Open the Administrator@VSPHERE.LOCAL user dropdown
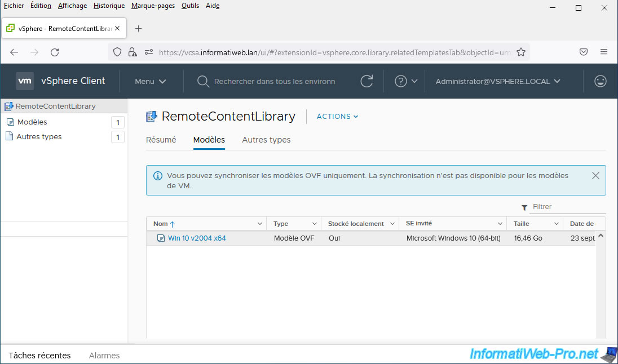This screenshot has height=364, width=618. (x=498, y=81)
